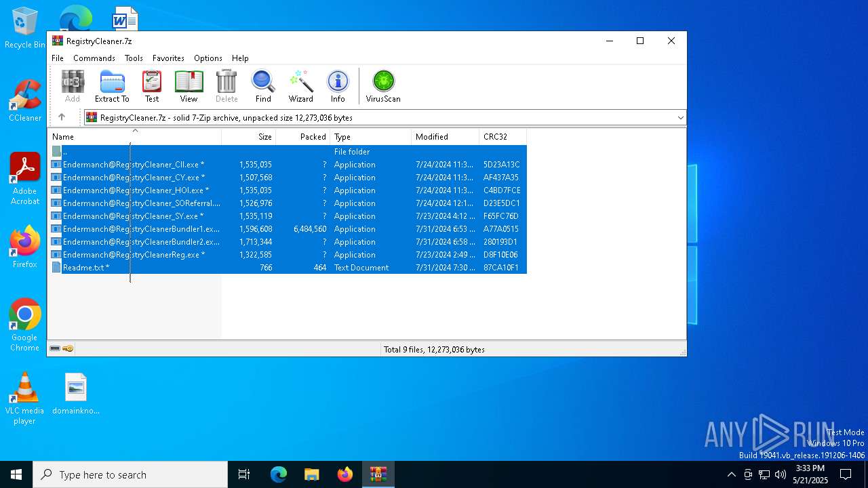Open Recycle Bin desktop icon
This screenshot has width=868, height=488.
(x=24, y=28)
